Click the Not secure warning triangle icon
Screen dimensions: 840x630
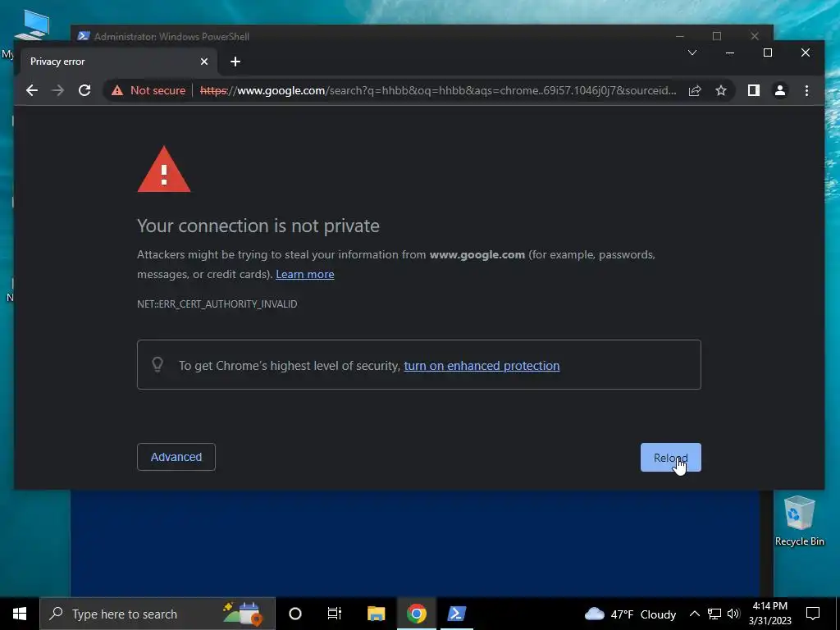(x=117, y=90)
